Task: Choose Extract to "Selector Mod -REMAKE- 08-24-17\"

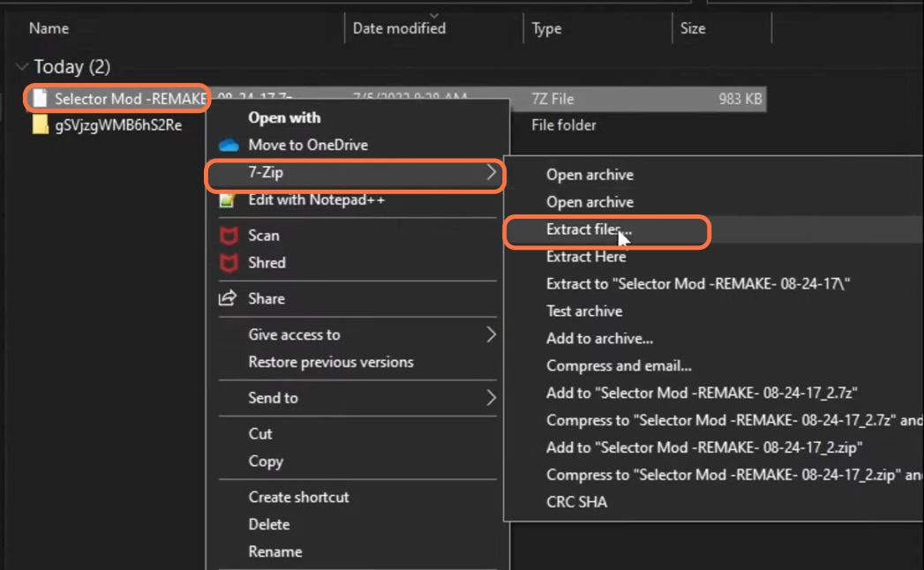Action: click(x=698, y=284)
